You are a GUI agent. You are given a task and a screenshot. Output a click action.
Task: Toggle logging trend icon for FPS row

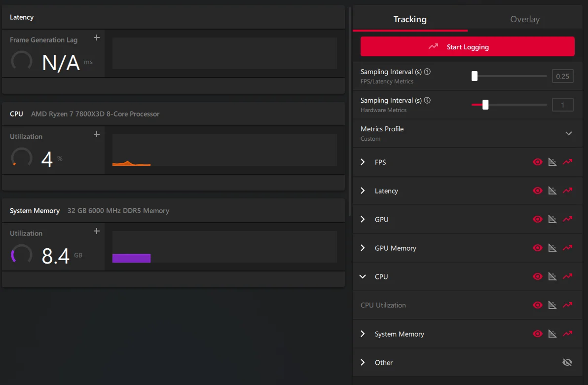coord(567,162)
